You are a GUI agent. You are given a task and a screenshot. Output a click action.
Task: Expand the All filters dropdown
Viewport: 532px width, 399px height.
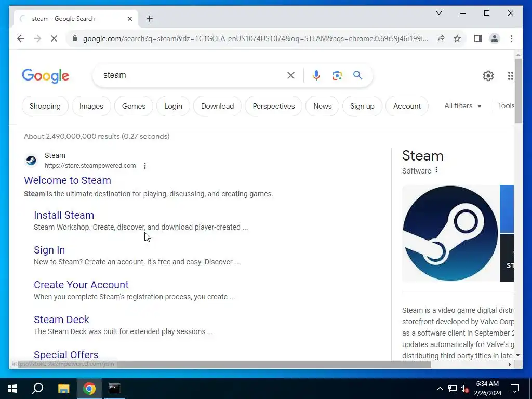click(x=463, y=106)
